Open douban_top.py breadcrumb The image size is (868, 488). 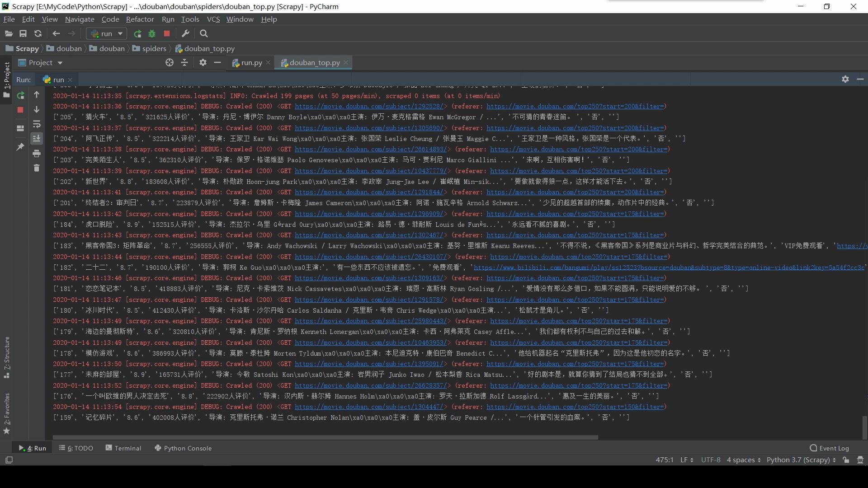click(205, 48)
